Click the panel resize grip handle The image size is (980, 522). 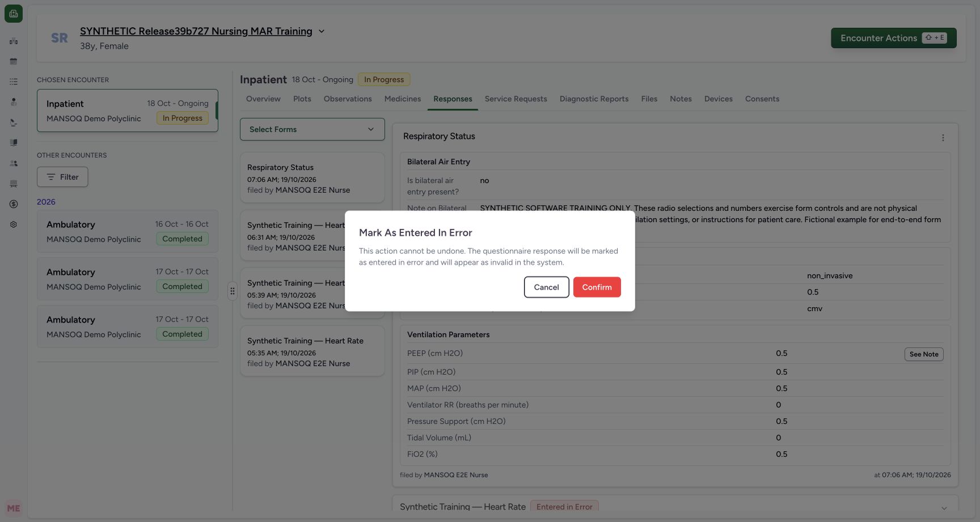click(x=233, y=291)
